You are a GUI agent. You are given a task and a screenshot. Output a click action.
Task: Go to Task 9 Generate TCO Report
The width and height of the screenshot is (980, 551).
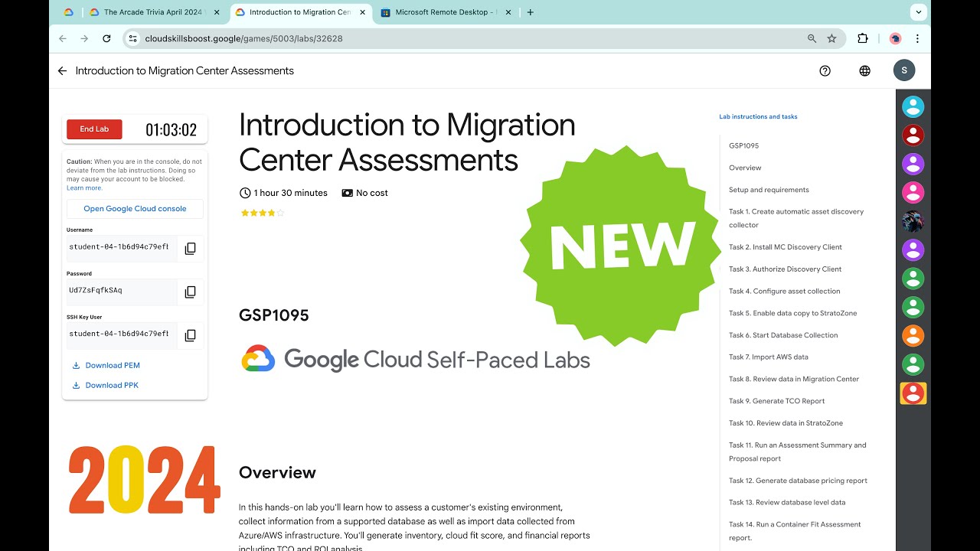[777, 401]
